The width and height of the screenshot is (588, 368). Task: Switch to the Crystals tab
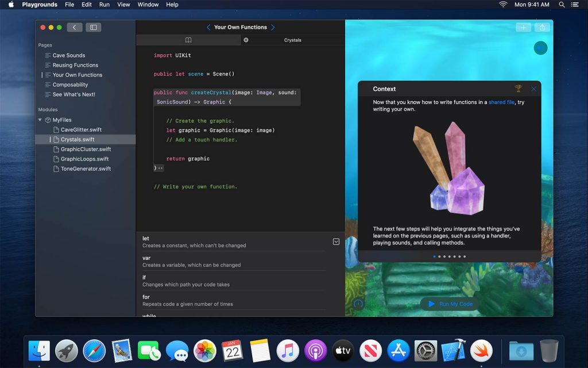click(x=292, y=40)
